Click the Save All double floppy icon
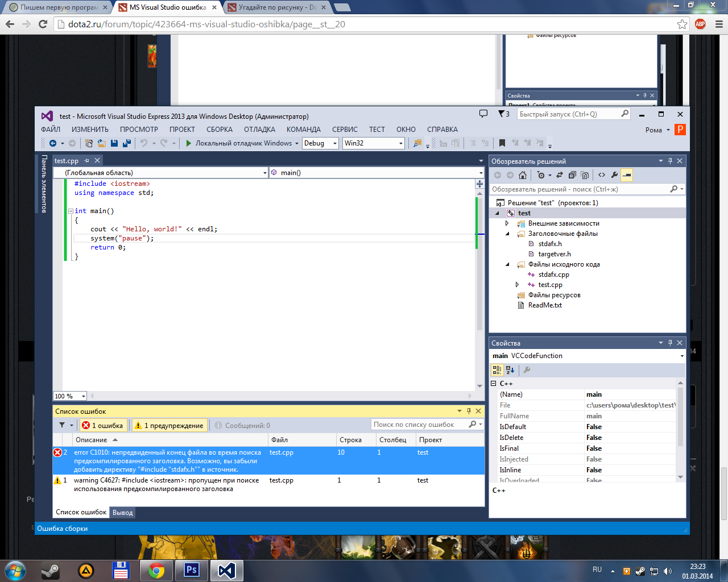The height and width of the screenshot is (582, 728). (x=127, y=143)
